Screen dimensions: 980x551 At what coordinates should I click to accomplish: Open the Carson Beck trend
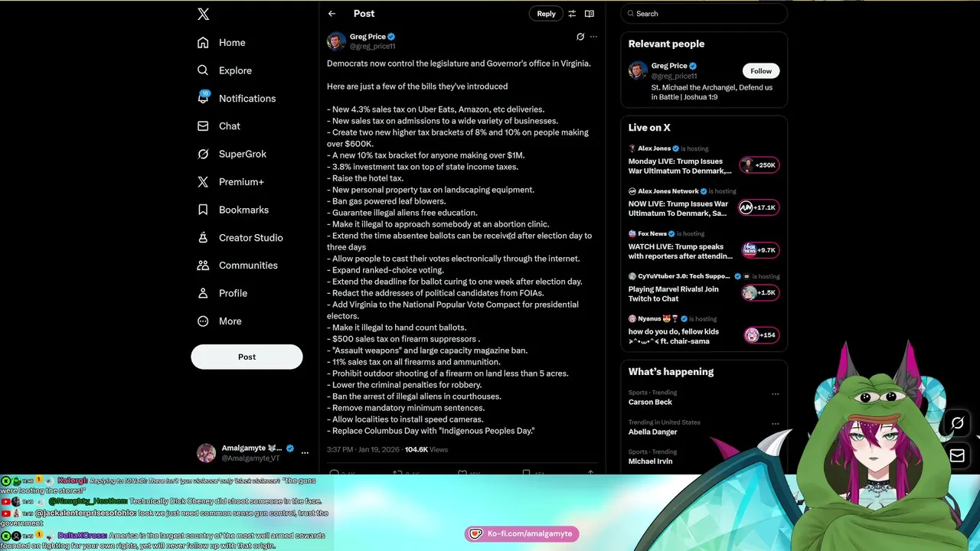pos(650,403)
